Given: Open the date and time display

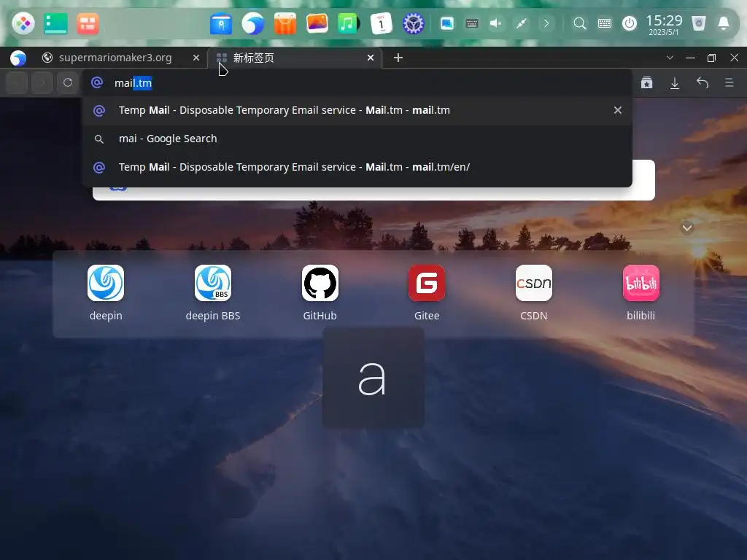Looking at the screenshot, I should click(x=664, y=24).
